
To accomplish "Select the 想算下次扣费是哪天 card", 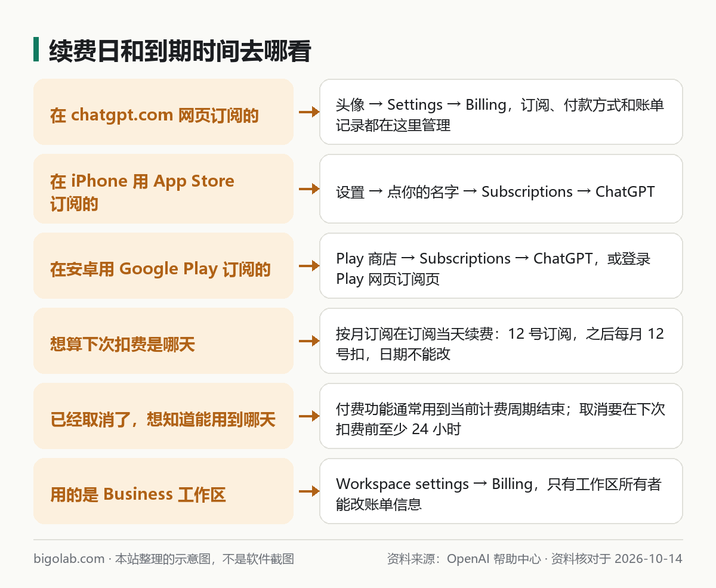I will click(x=163, y=341).
